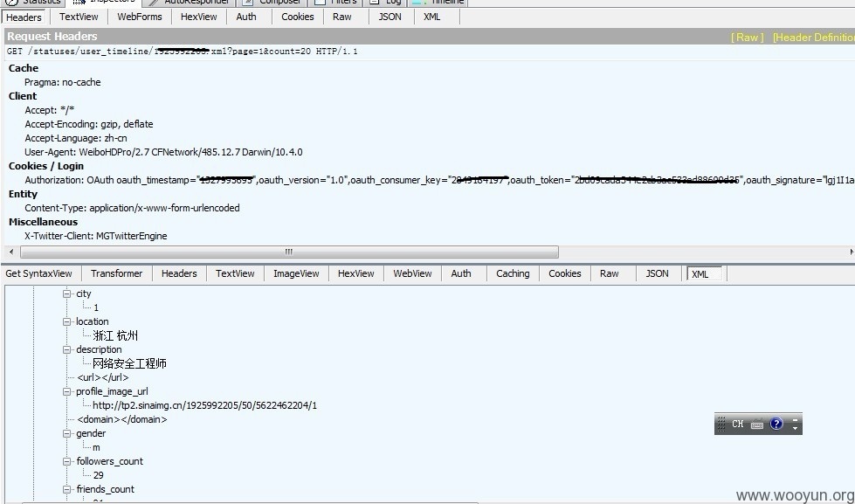This screenshot has height=504, width=855.
Task: Select response XML tab
Action: (704, 273)
